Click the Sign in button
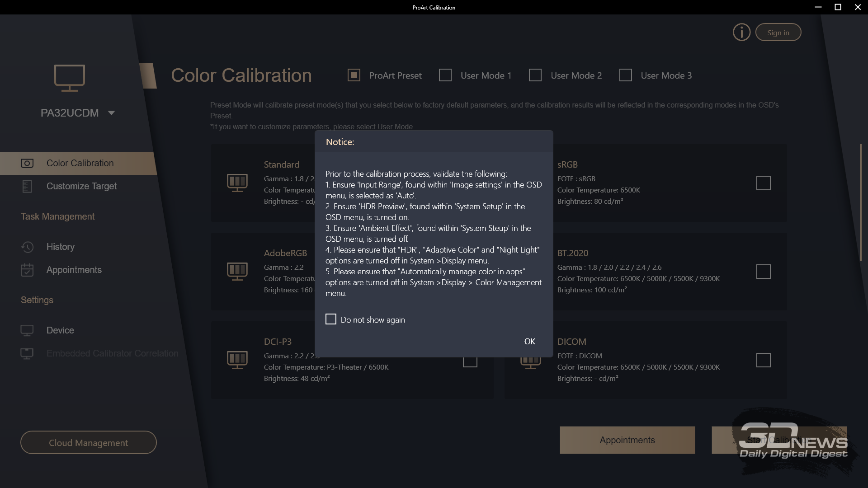 click(778, 33)
